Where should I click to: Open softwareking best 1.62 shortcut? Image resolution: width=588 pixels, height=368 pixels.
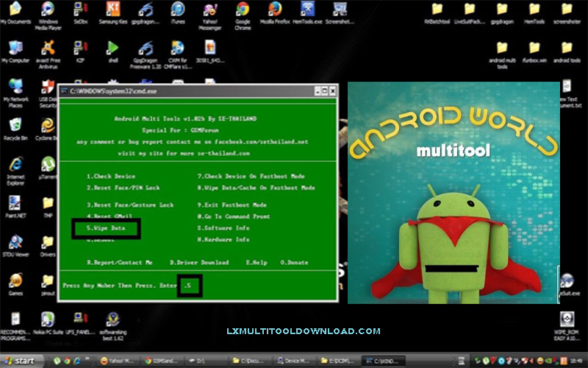[x=113, y=326]
